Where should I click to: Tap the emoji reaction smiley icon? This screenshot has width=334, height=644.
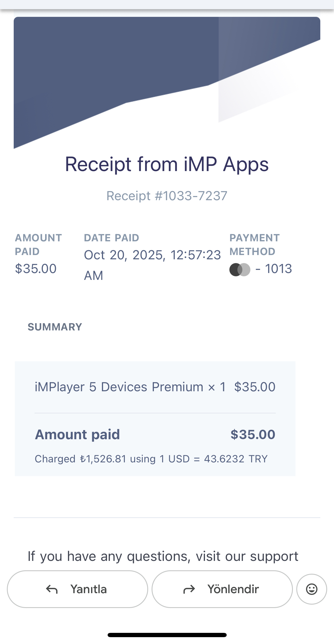tap(311, 589)
